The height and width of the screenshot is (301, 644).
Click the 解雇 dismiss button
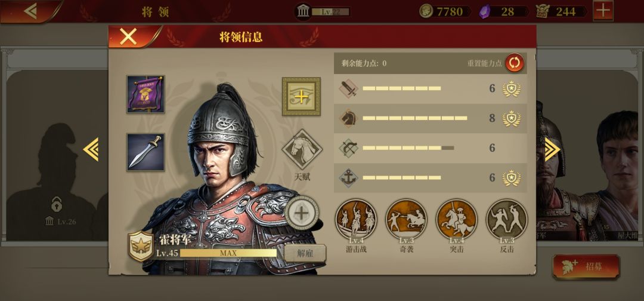(x=305, y=253)
